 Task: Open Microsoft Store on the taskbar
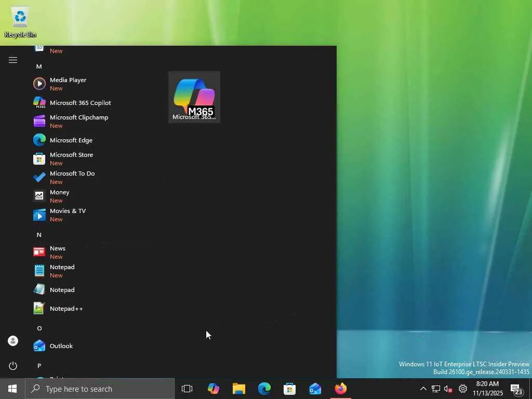pos(290,389)
